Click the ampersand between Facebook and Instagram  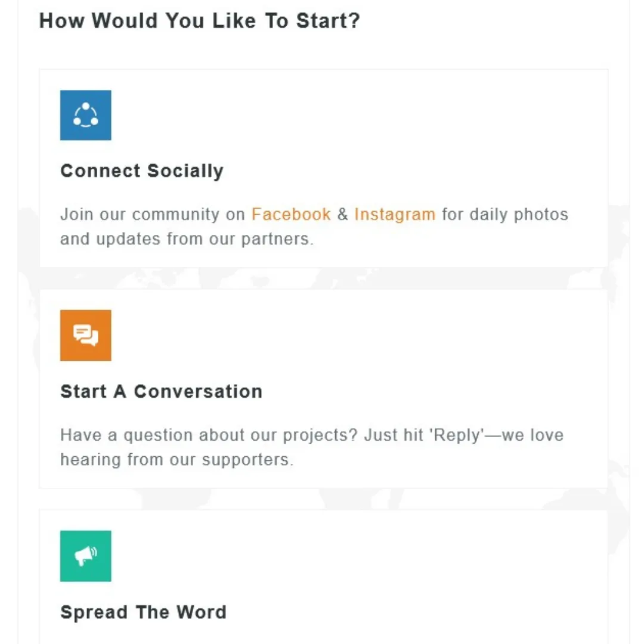342,215
